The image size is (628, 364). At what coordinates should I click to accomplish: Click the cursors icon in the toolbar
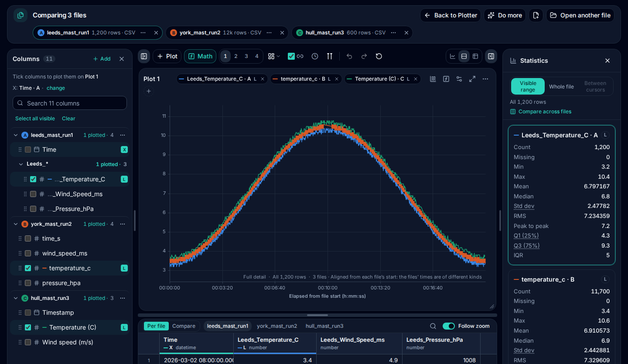(330, 56)
